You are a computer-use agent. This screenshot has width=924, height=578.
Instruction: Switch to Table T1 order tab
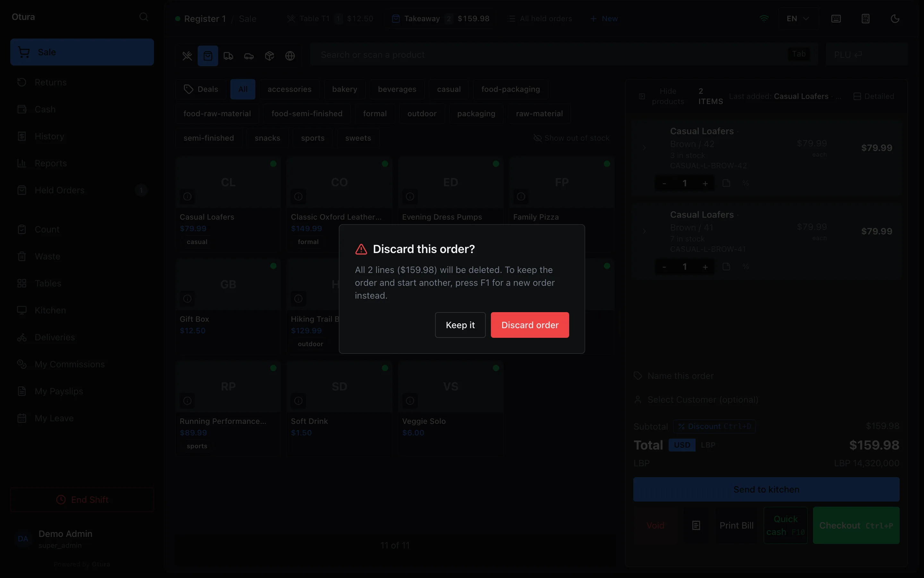[330, 18]
